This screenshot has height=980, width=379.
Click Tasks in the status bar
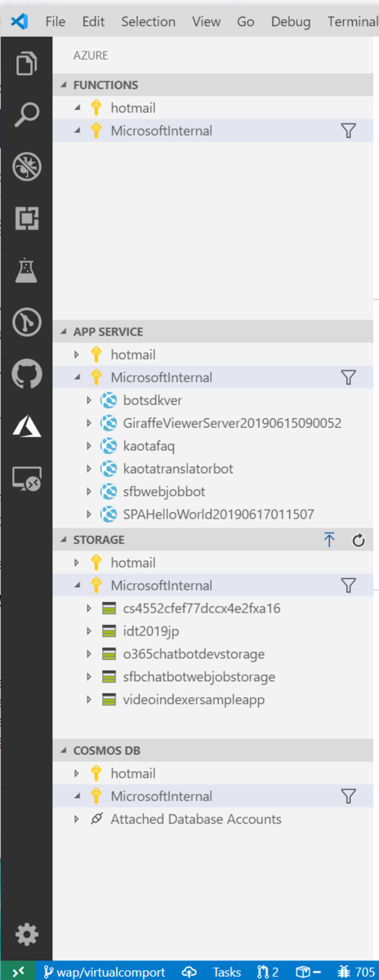tap(227, 972)
